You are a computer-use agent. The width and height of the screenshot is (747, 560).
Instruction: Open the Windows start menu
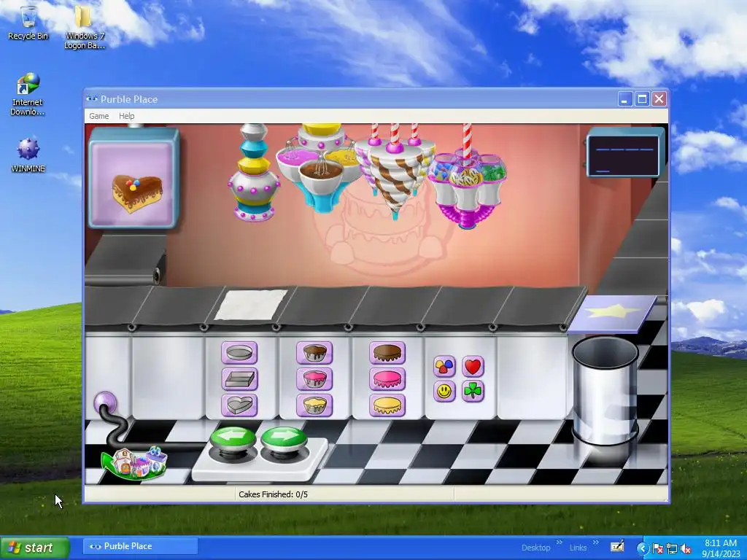(35, 548)
